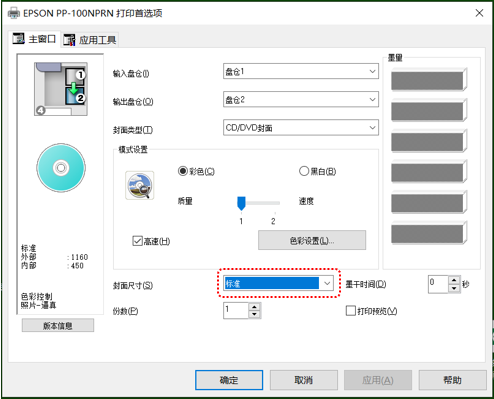494x399 pixels.
Task: Click the stacker diagram image
Action: pos(61,89)
